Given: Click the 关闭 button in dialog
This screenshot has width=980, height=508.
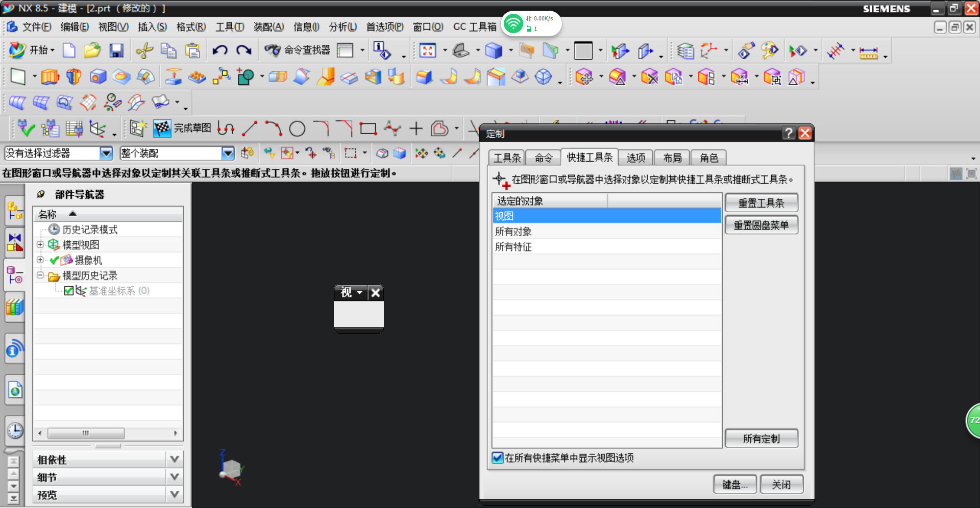Looking at the screenshot, I should point(781,485).
